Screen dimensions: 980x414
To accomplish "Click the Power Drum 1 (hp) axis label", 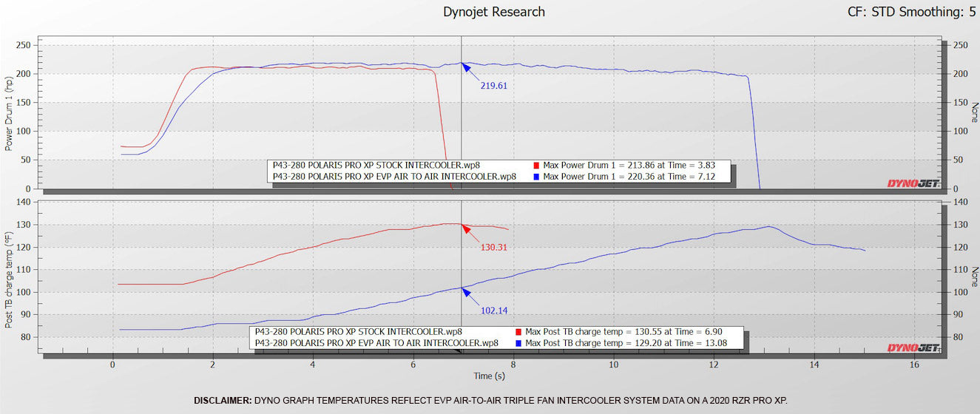I will click(10, 112).
